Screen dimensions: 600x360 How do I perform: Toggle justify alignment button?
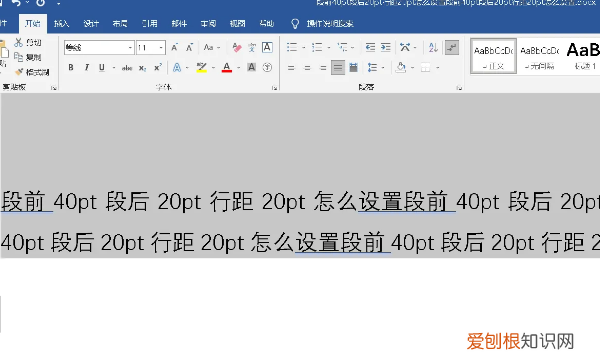tap(338, 68)
